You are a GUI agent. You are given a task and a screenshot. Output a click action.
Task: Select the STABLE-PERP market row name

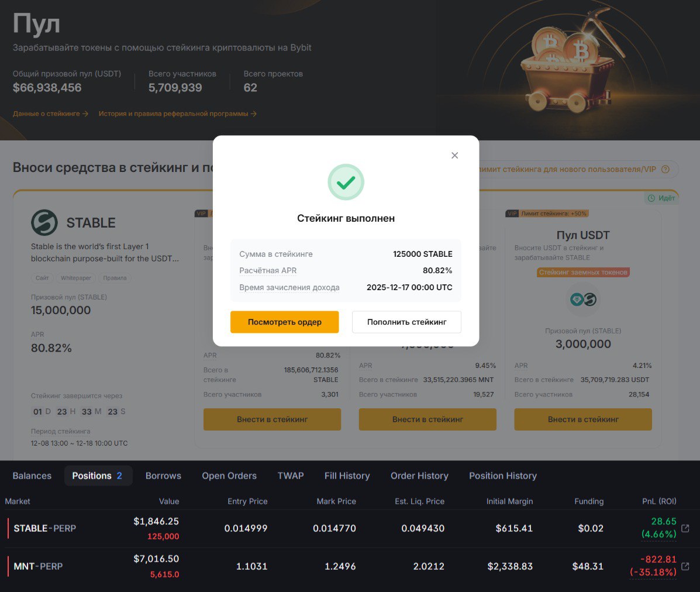45,528
